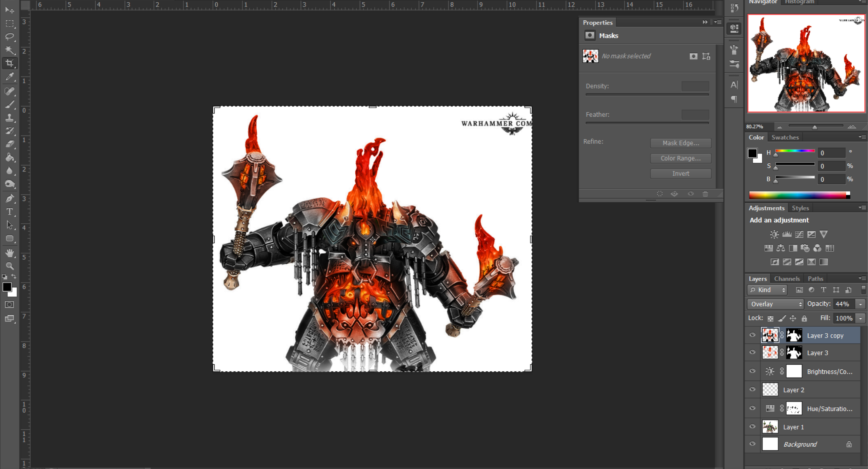Switch to the Paths tab

pos(815,279)
